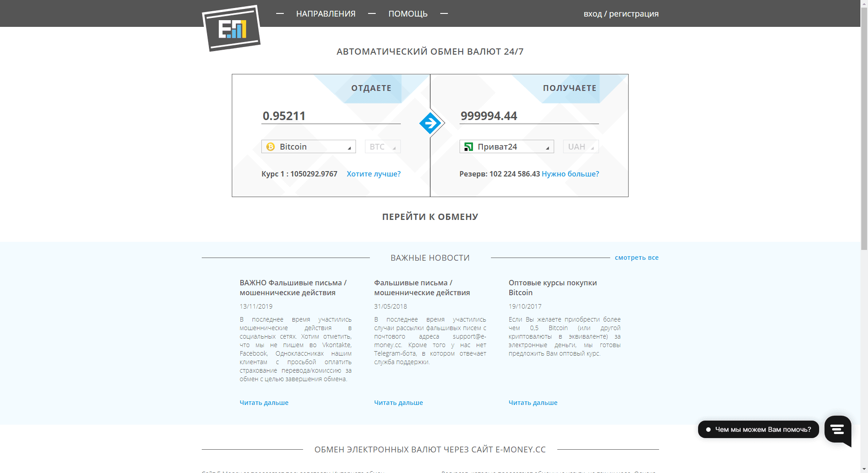Click the Приват24 green logo icon

[x=469, y=147]
